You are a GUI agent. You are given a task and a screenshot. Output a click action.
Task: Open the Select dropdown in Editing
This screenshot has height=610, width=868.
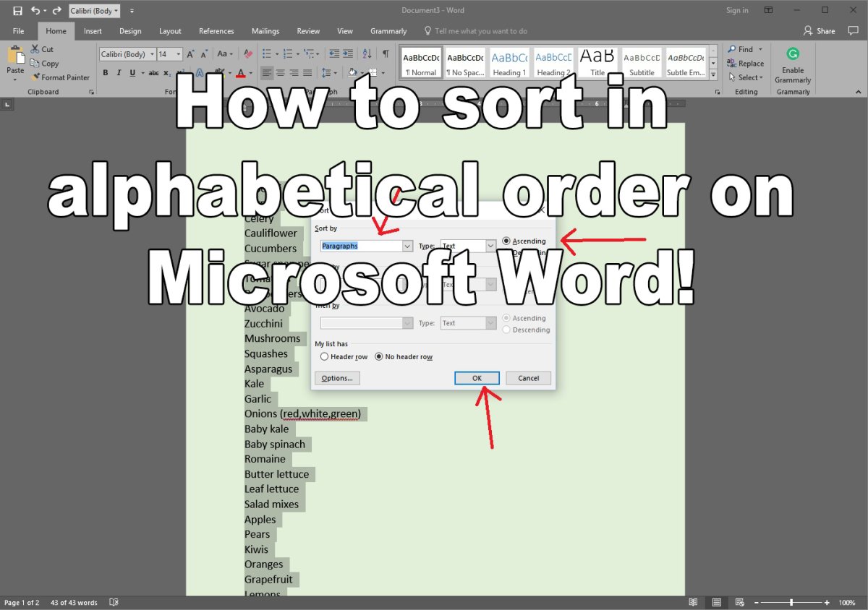[745, 77]
